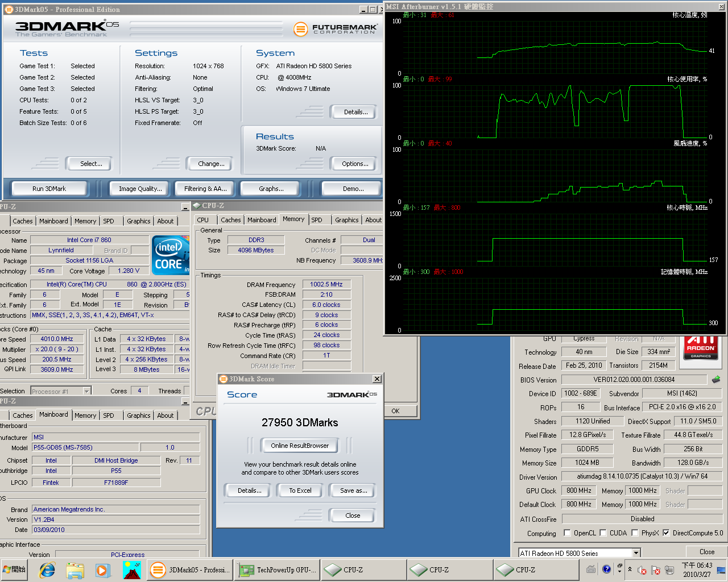
Task: Click the volcano picture icon on taskbar
Action: 131,569
